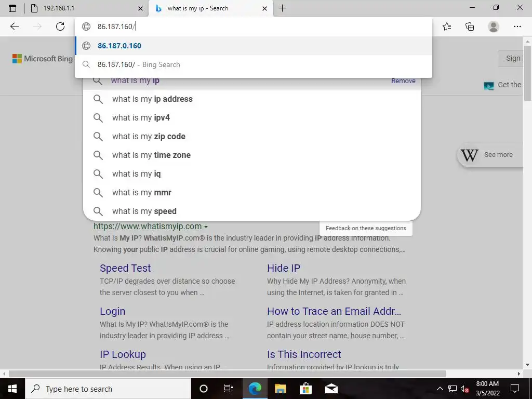The height and width of the screenshot is (399, 532).
Task: Open File Explorer from the taskbar
Action: click(280, 389)
